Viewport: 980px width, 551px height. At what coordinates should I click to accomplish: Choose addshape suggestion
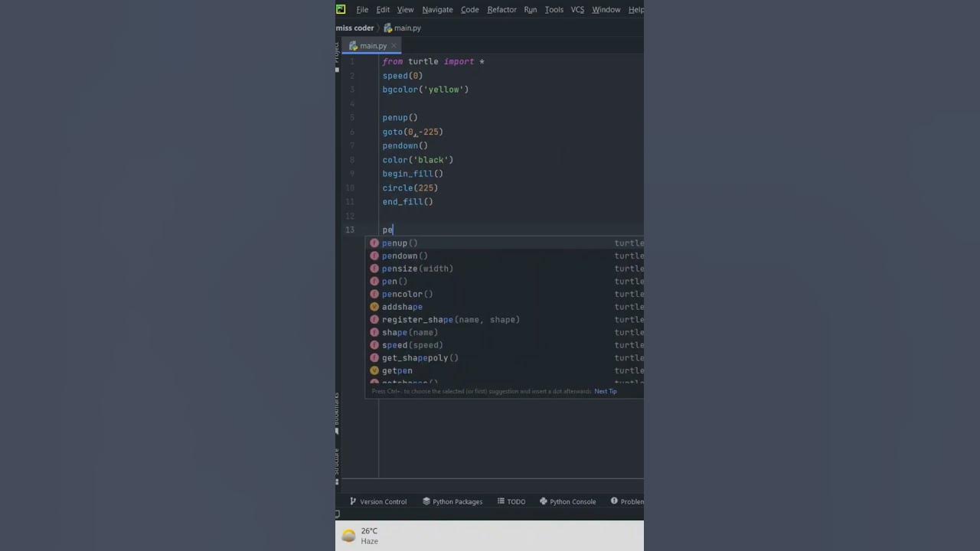(x=505, y=307)
